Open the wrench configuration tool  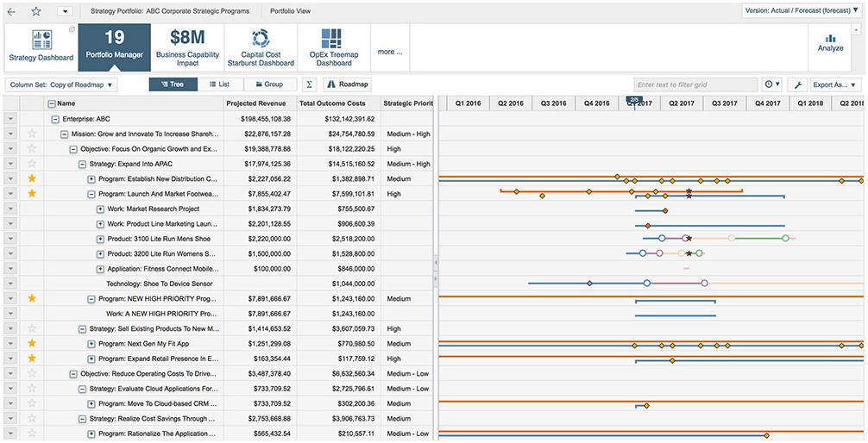(x=798, y=85)
